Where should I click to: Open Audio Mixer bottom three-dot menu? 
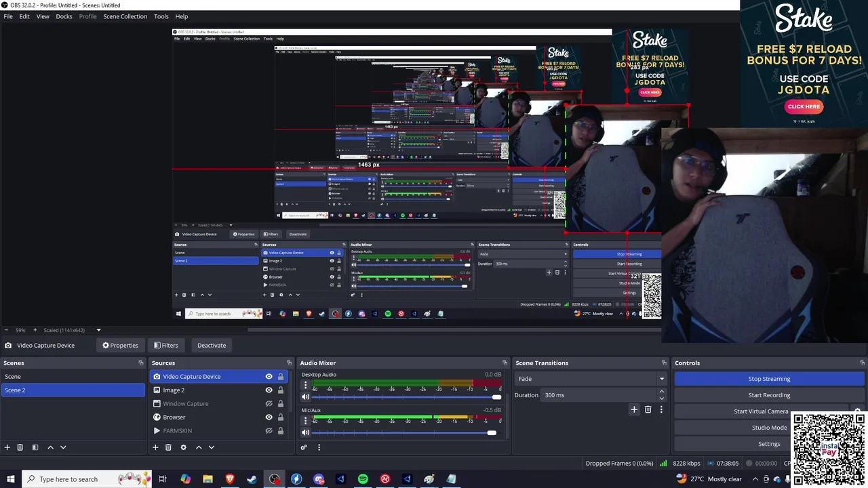(319, 447)
